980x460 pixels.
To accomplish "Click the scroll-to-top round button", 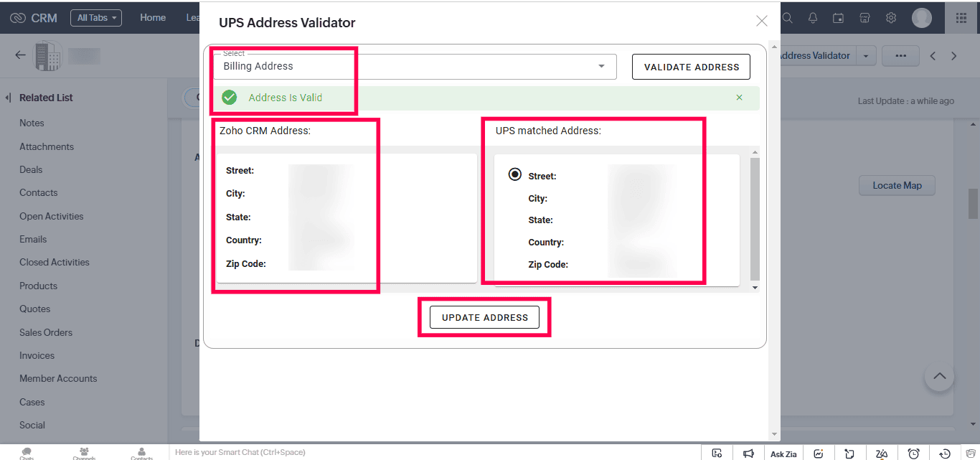I will click(x=939, y=376).
